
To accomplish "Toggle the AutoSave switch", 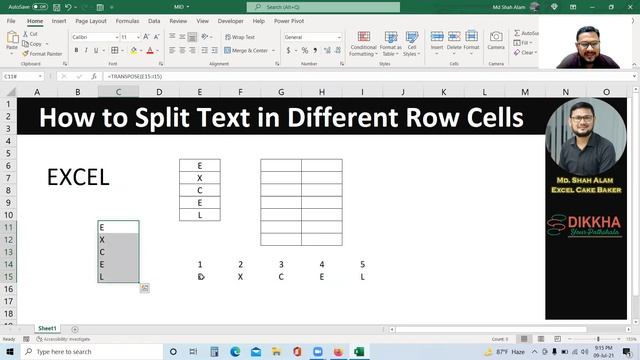I will pos(40,7).
